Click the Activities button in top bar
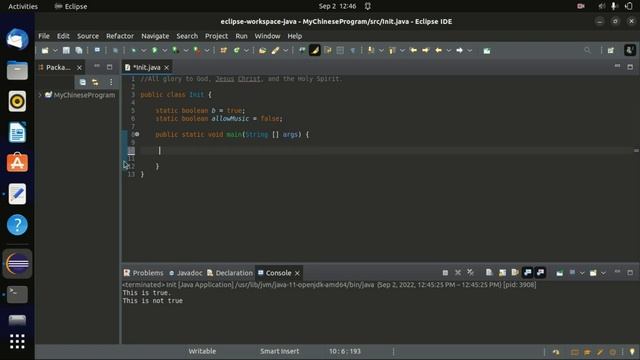This screenshot has width=640, height=360. point(23,6)
